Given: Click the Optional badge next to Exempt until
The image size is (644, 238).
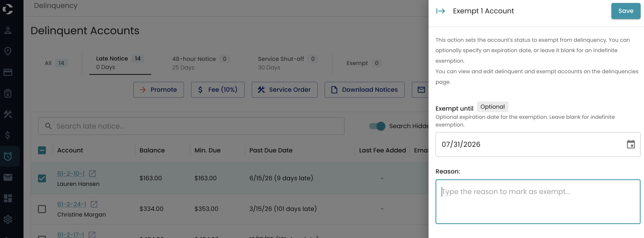Looking at the screenshot, I should coord(492,107).
